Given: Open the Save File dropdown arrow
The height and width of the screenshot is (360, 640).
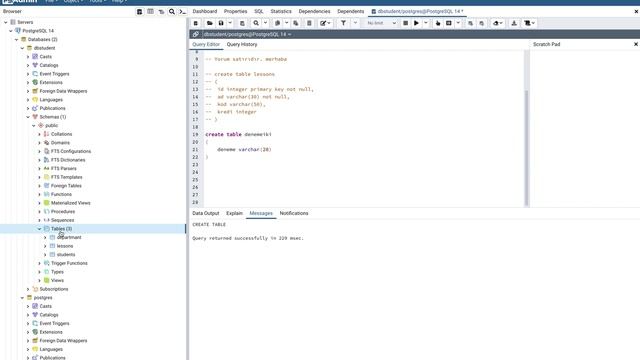Looking at the screenshot, I should (x=230, y=23).
